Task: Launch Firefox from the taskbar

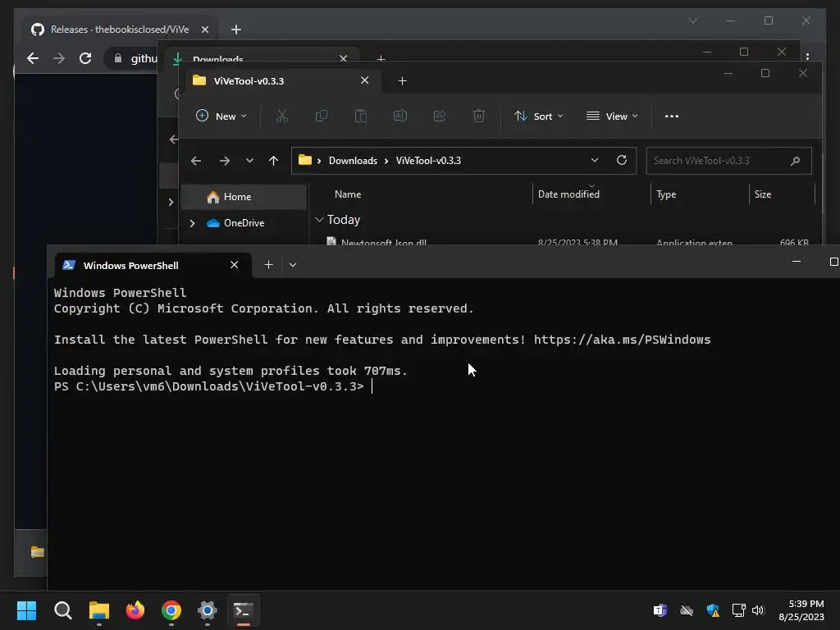Action: 135,610
